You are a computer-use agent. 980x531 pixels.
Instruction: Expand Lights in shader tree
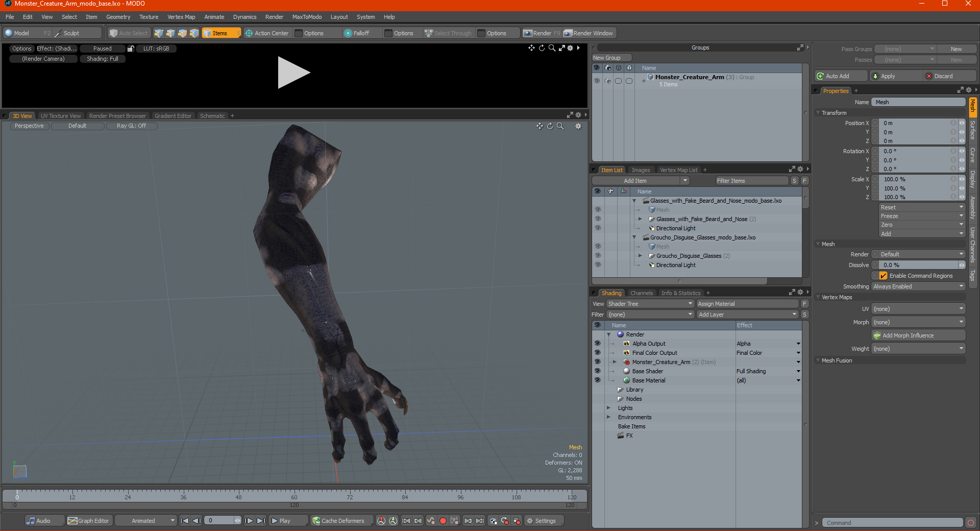tap(608, 408)
